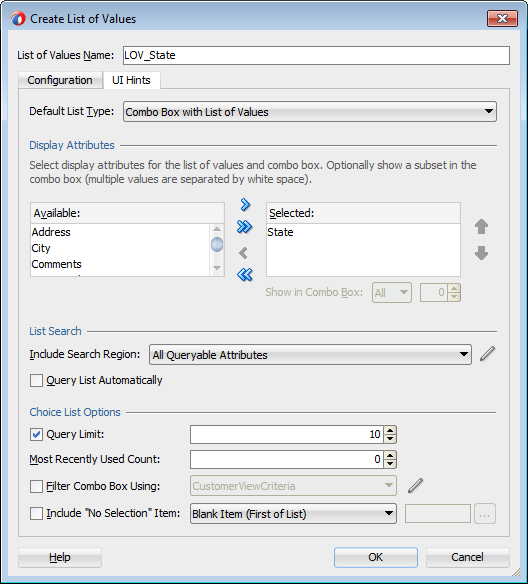The height and width of the screenshot is (584, 528).
Task: Switch to the Configuration tab
Action: point(60,80)
